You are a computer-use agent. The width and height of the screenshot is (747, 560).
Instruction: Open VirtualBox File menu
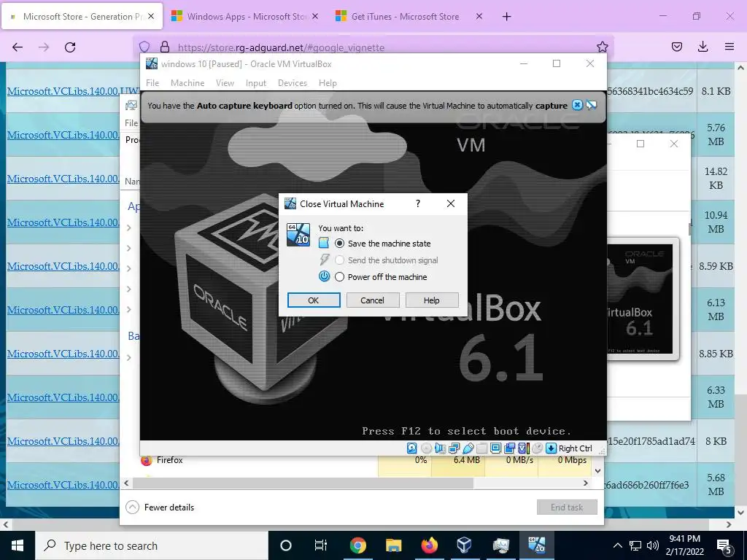pyautogui.click(x=152, y=83)
